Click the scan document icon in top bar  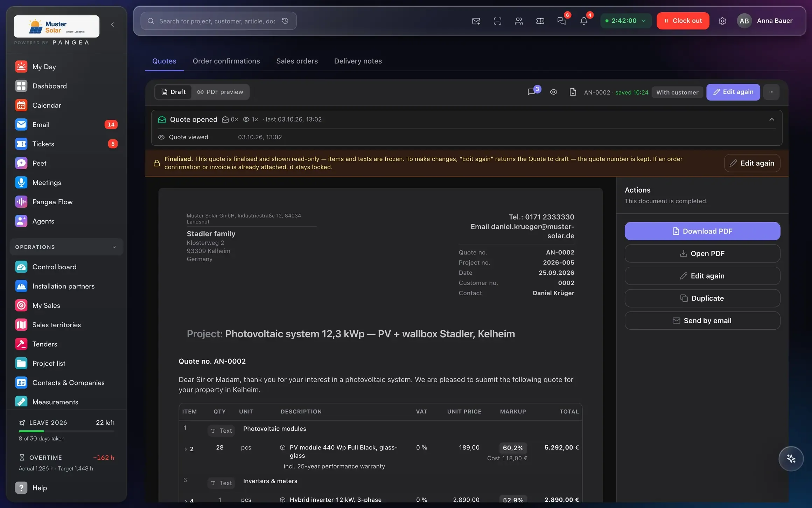coord(497,21)
